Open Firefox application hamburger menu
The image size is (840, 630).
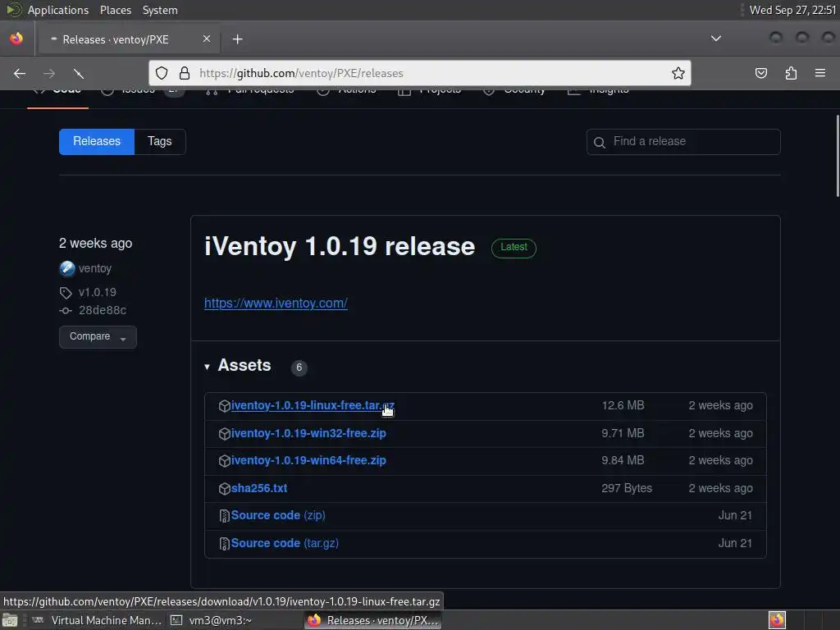coord(820,73)
